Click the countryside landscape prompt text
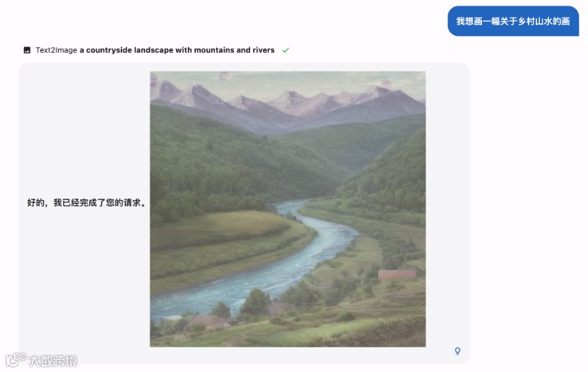This screenshot has height=372, width=588. click(x=177, y=50)
